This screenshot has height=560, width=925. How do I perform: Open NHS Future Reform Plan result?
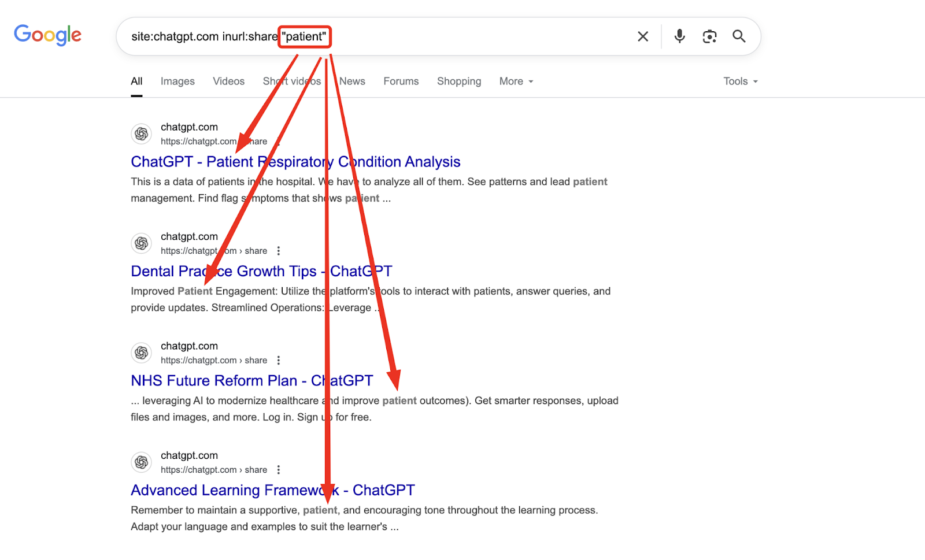pyautogui.click(x=251, y=381)
